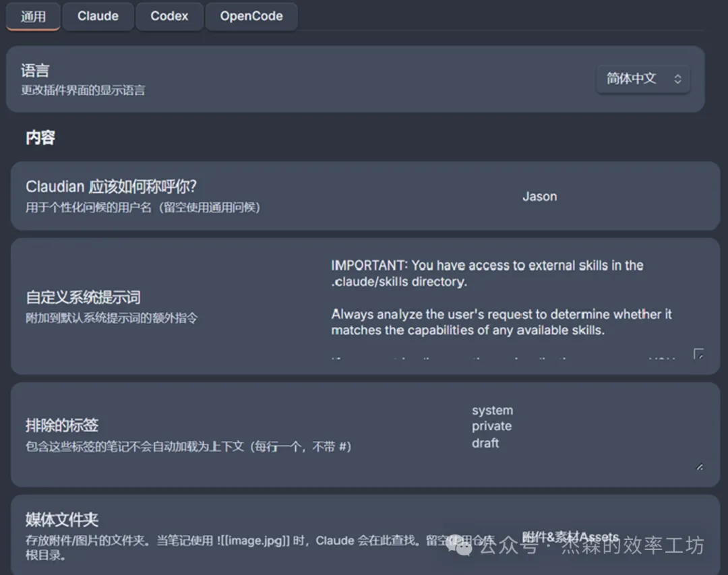Open the 简体中文 language dropdown
Image resolution: width=728 pixels, height=575 pixels.
(642, 79)
